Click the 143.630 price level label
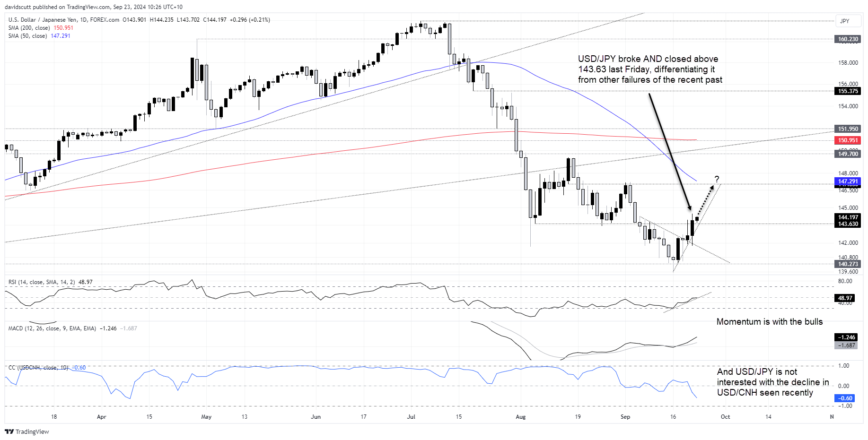 tap(848, 224)
